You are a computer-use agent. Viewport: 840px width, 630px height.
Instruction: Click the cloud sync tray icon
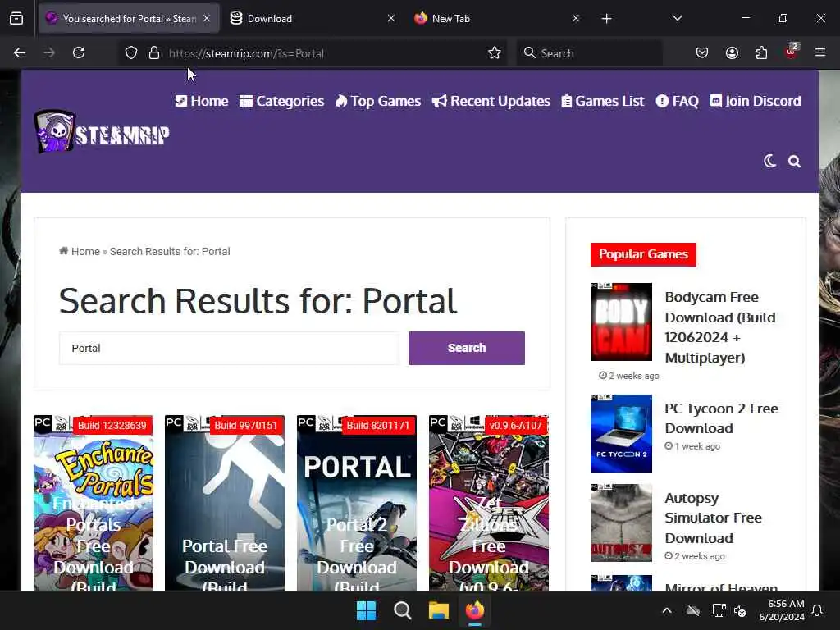(x=693, y=610)
